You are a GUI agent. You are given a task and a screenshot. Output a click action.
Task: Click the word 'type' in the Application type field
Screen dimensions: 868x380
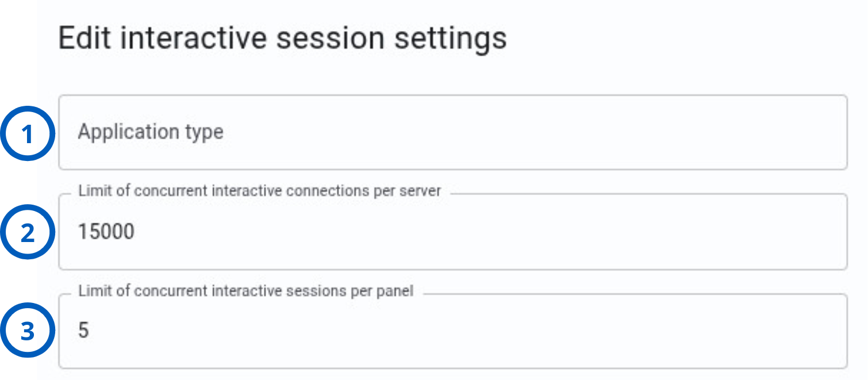coord(204,133)
